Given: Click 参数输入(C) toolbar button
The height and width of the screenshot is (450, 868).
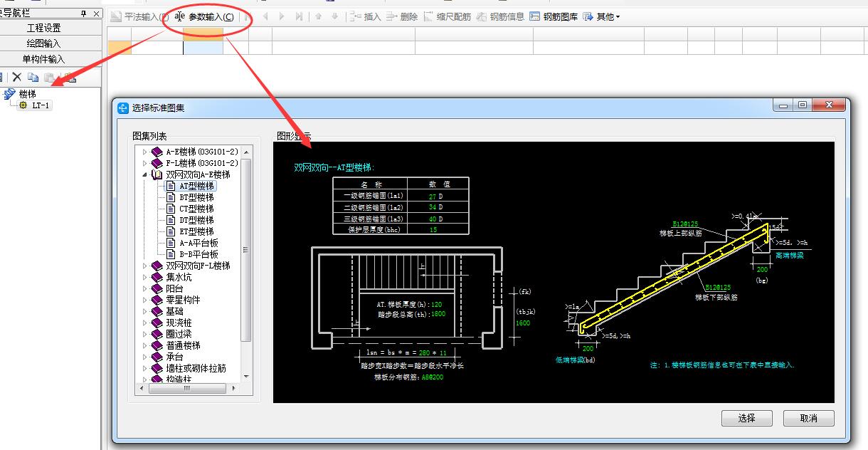Looking at the screenshot, I should [204, 16].
